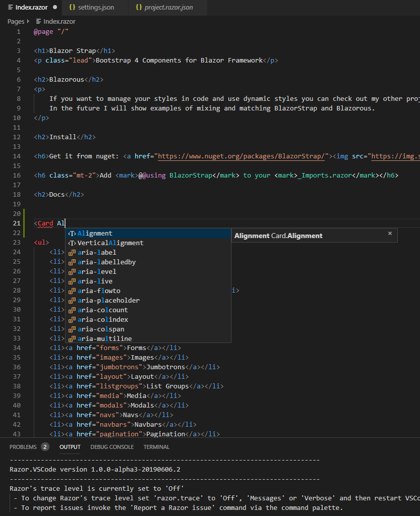The height and width of the screenshot is (516, 420).
Task: Click the property icon beside aria-live
Action: coord(72,281)
